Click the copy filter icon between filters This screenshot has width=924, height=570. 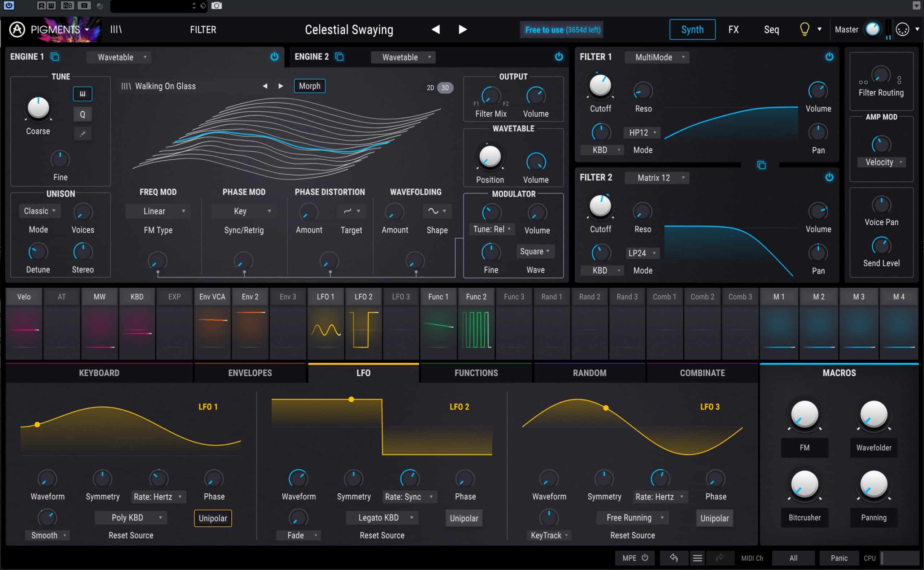click(761, 165)
